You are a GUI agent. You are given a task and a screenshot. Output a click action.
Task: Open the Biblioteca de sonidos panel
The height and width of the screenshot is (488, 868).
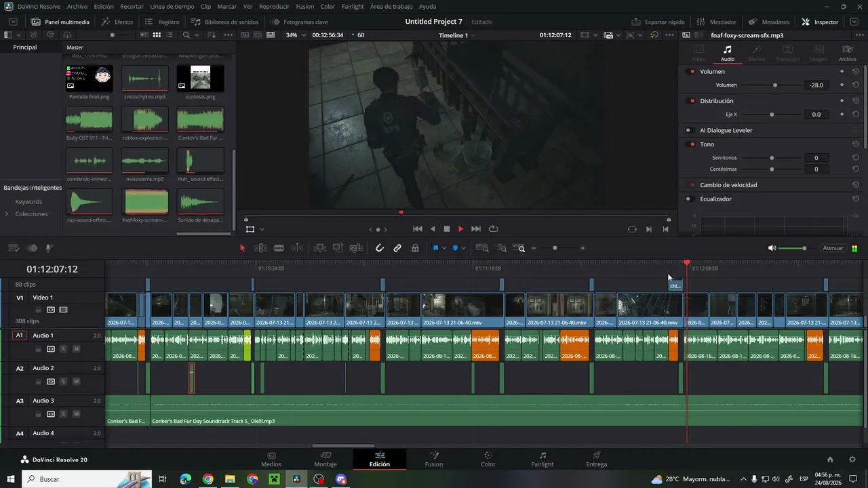pyautogui.click(x=224, y=22)
